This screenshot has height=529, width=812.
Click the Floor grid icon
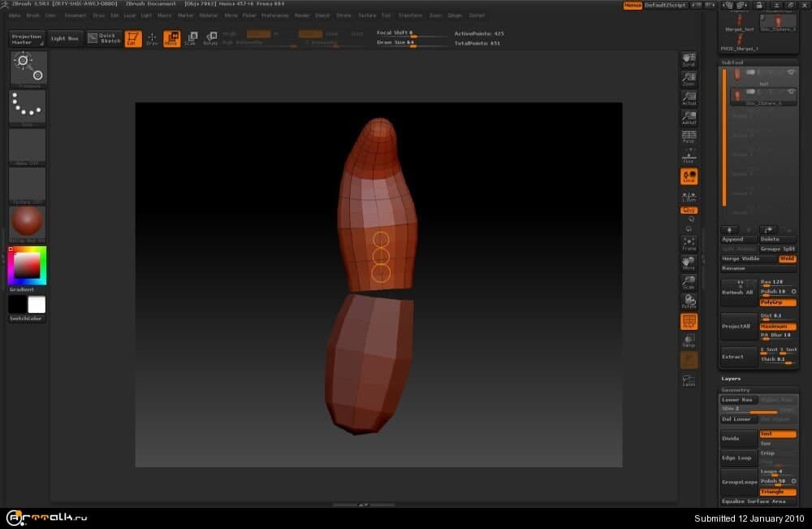pos(689,157)
